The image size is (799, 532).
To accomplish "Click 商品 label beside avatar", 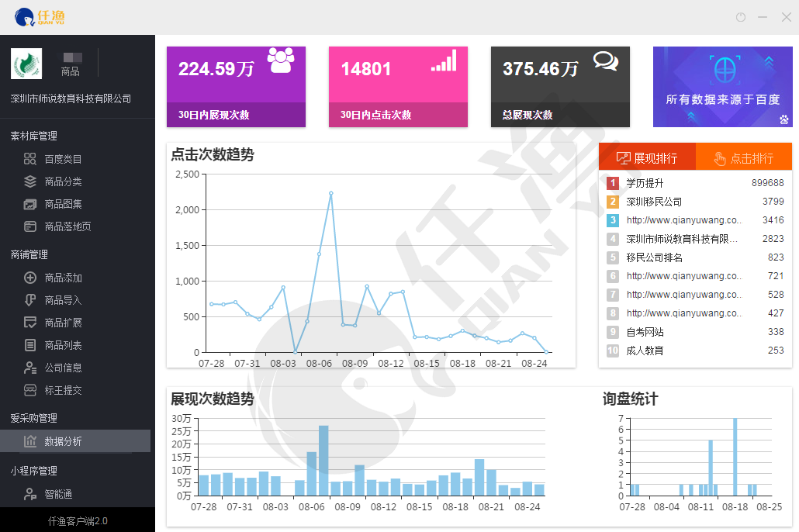I will [x=71, y=71].
